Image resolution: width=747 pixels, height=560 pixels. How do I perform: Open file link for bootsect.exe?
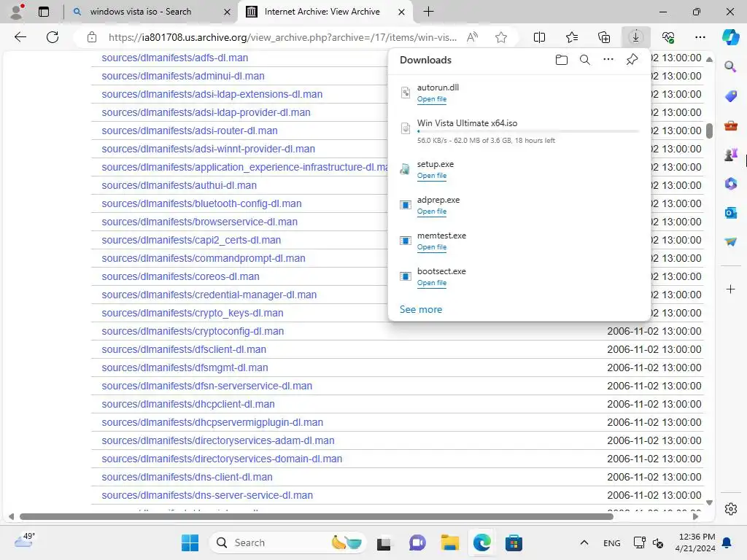tap(432, 283)
